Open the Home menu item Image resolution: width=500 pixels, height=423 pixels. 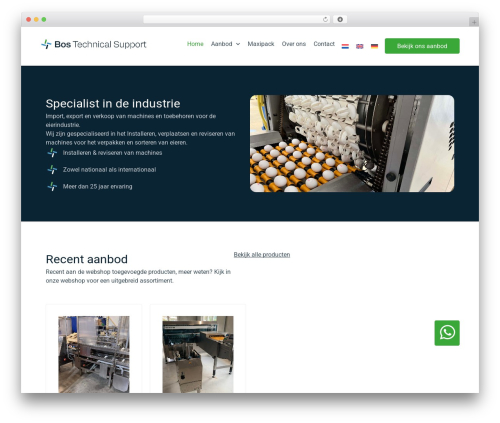click(x=195, y=44)
